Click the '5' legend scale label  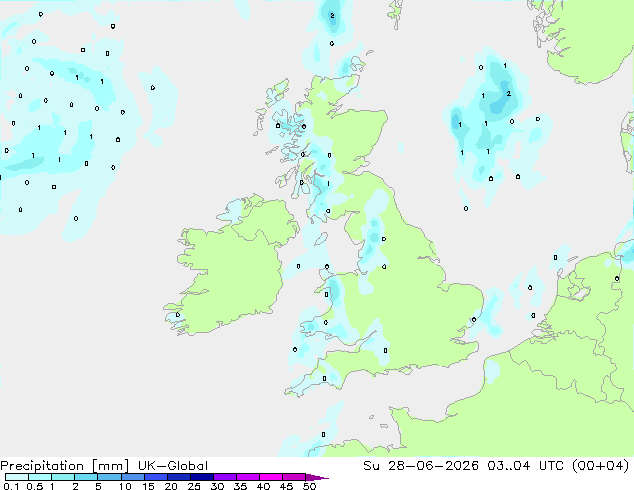click(x=98, y=486)
